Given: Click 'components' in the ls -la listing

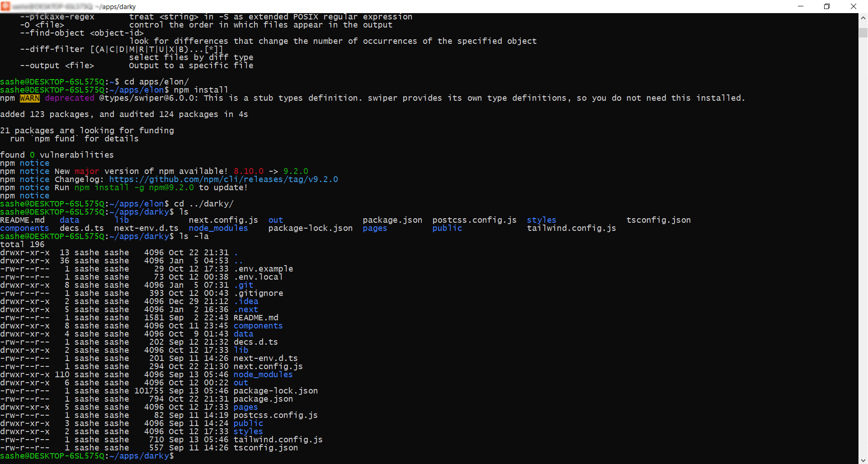Looking at the screenshot, I should tap(258, 326).
